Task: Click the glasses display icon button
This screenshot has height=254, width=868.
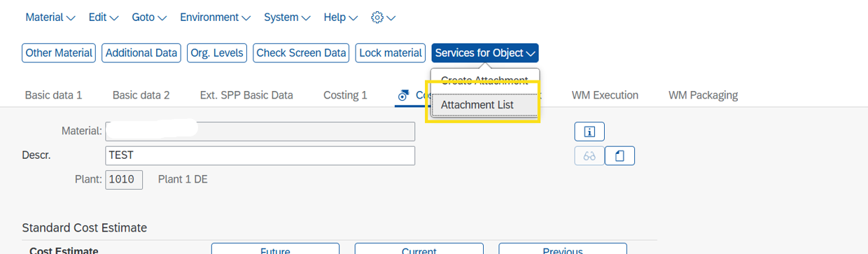Action: [589, 155]
